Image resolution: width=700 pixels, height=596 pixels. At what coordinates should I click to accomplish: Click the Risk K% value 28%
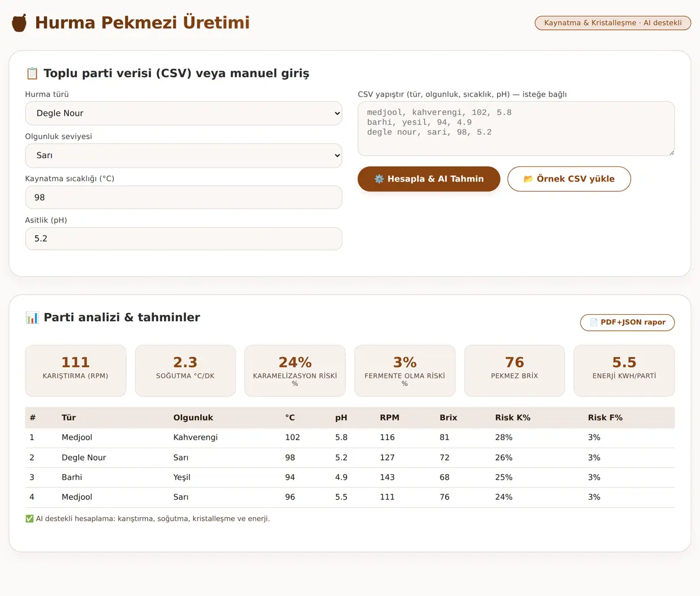[504, 438]
